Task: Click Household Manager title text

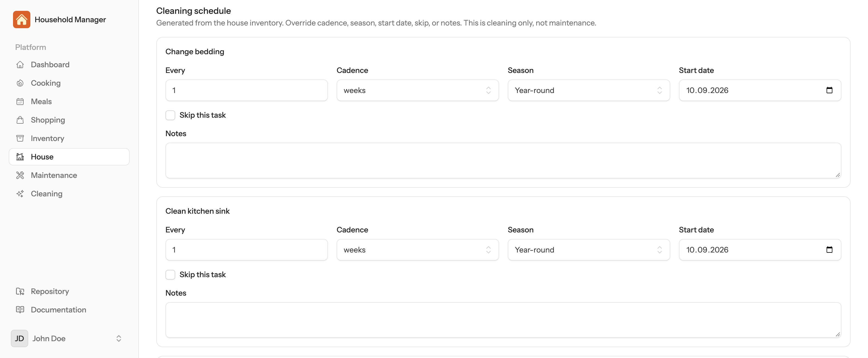Action: (x=70, y=20)
